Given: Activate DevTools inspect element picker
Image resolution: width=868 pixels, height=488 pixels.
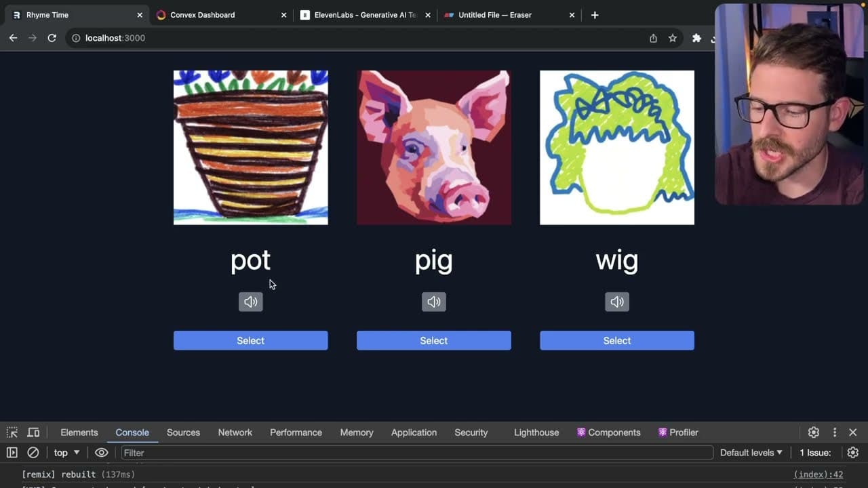Looking at the screenshot, I should pyautogui.click(x=12, y=432).
